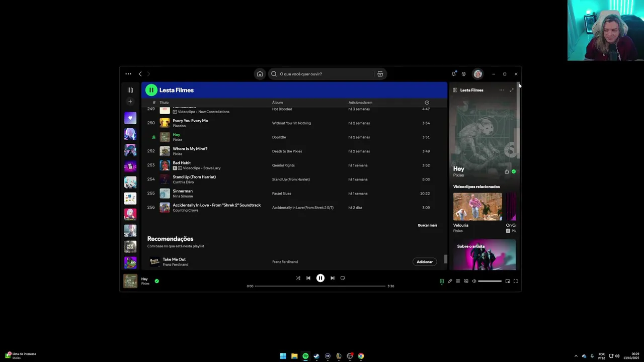Go back with the left arrow
Screen dimensions: 644x362
click(x=140, y=74)
